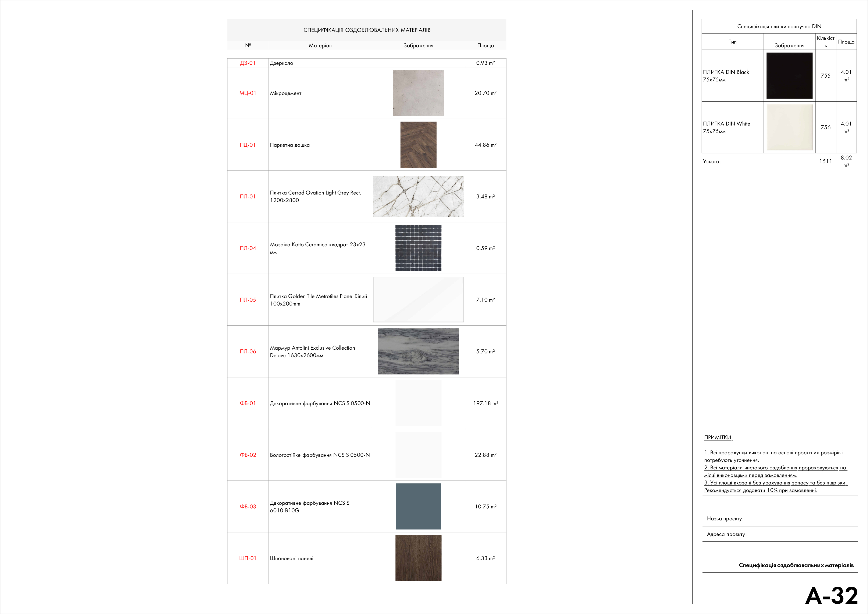The width and height of the screenshot is (868, 614).
Task: Click the ПРИМІТКИ underlined heading
Action: click(718, 438)
